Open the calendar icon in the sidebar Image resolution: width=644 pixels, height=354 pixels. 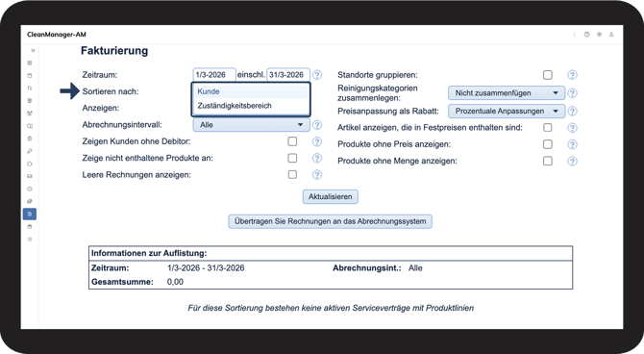click(30, 76)
